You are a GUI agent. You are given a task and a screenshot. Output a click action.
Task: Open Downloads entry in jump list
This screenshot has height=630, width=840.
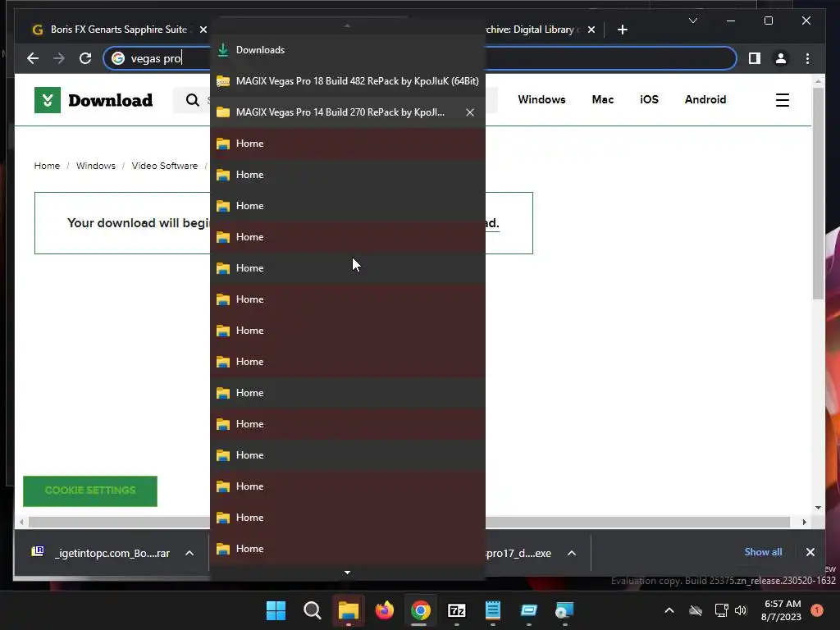coord(348,50)
